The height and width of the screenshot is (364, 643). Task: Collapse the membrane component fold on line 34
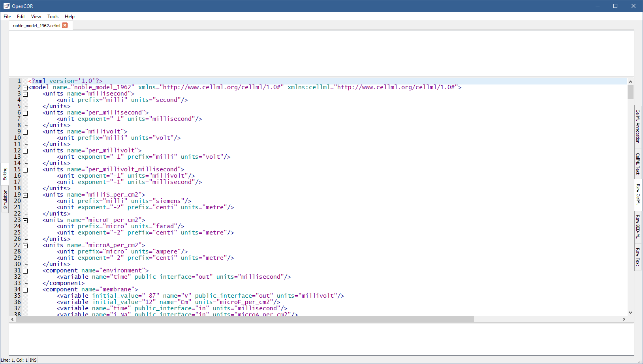pos(25,290)
